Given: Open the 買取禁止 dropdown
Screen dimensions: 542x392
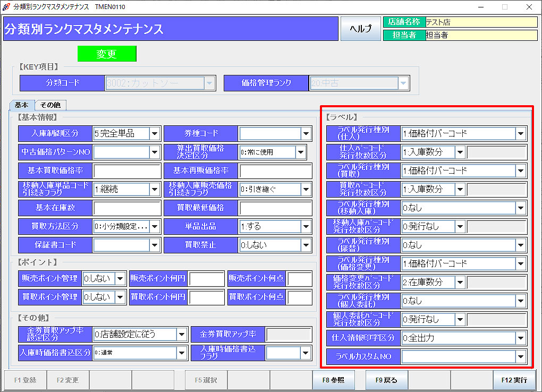Looking at the screenshot, I should pyautogui.click(x=306, y=245).
